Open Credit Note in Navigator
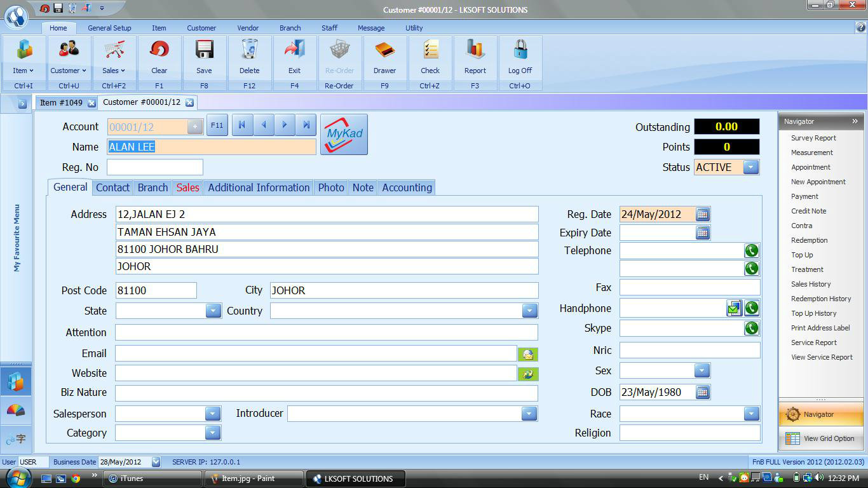Screen dimensions: 868x488 809,211
